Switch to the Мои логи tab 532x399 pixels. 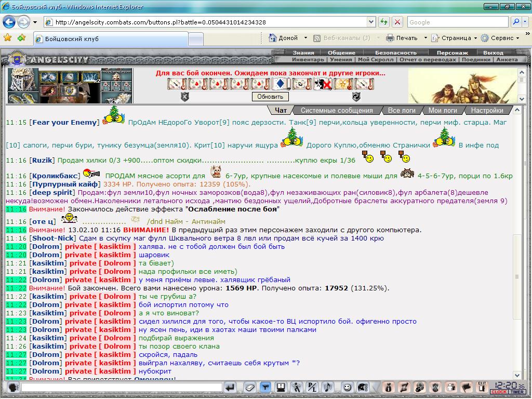(443, 110)
